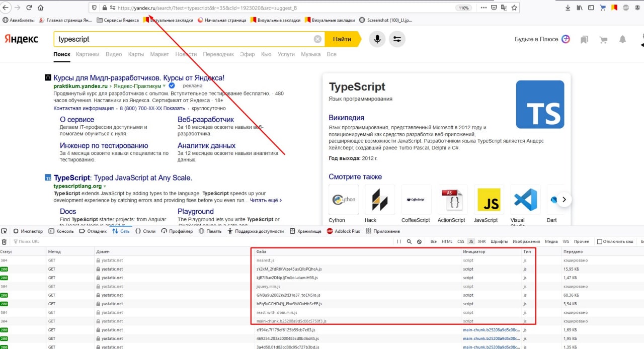
Task: Filter requests by XHR
Action: click(x=482, y=242)
